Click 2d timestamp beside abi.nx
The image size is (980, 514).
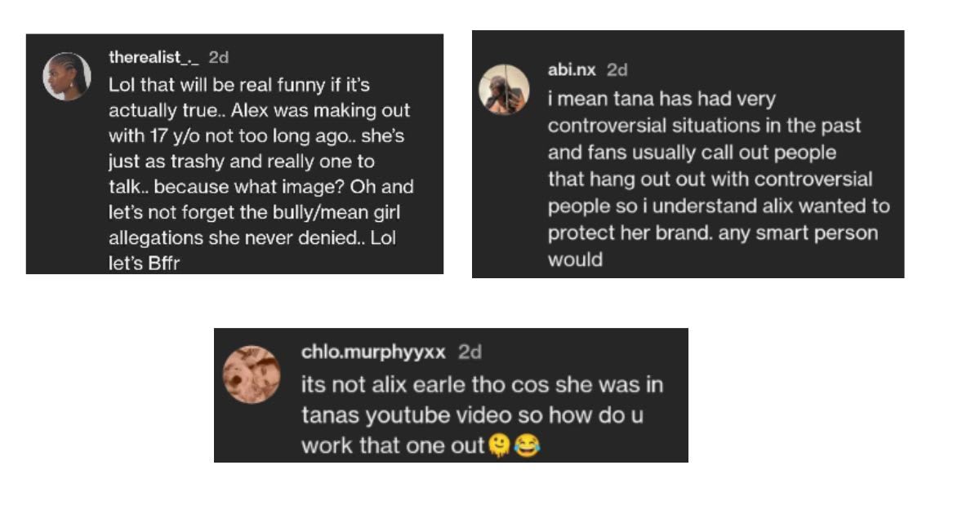pos(617,70)
